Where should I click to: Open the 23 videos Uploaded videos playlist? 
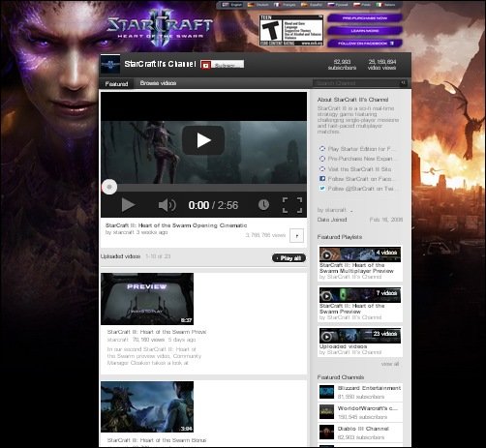[360, 336]
